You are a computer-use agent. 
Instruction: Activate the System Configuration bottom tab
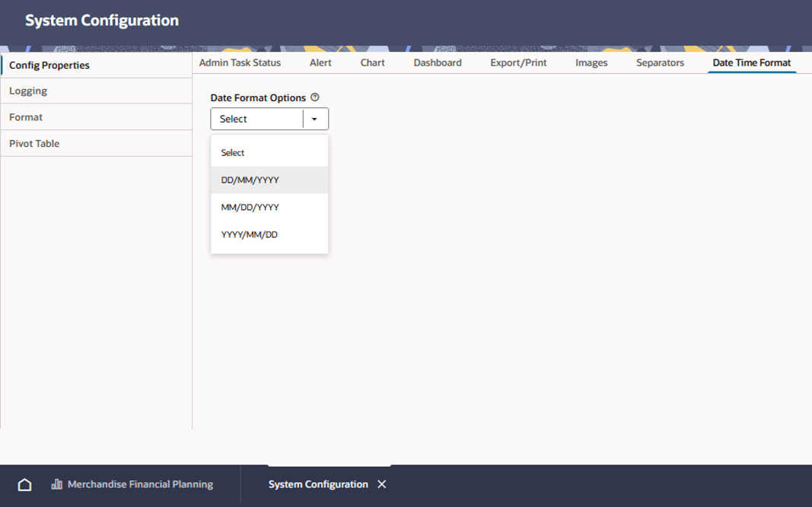[x=318, y=484]
